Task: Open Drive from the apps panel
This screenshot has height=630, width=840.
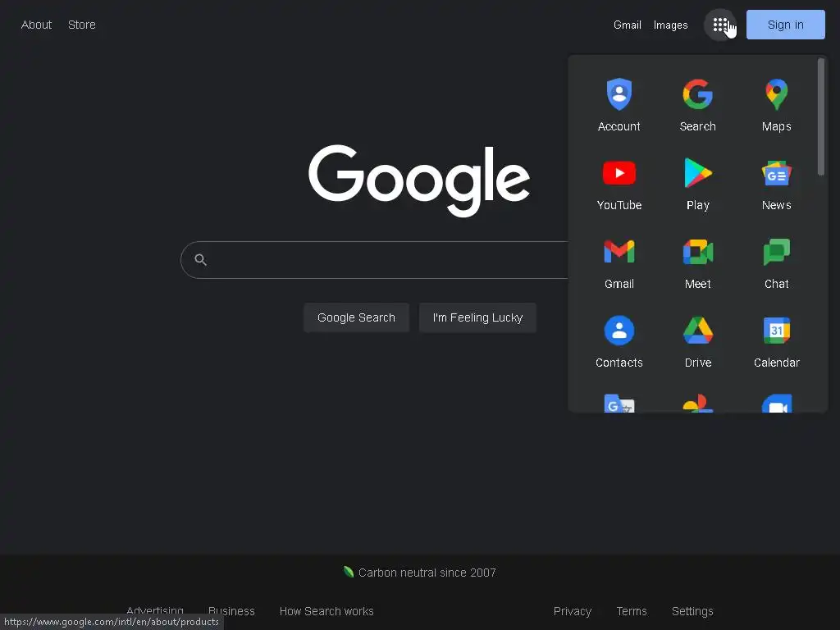Action: pyautogui.click(x=697, y=341)
